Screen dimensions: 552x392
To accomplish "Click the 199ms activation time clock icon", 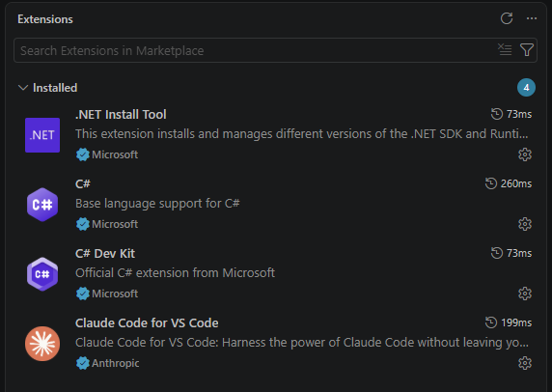I will (x=491, y=322).
